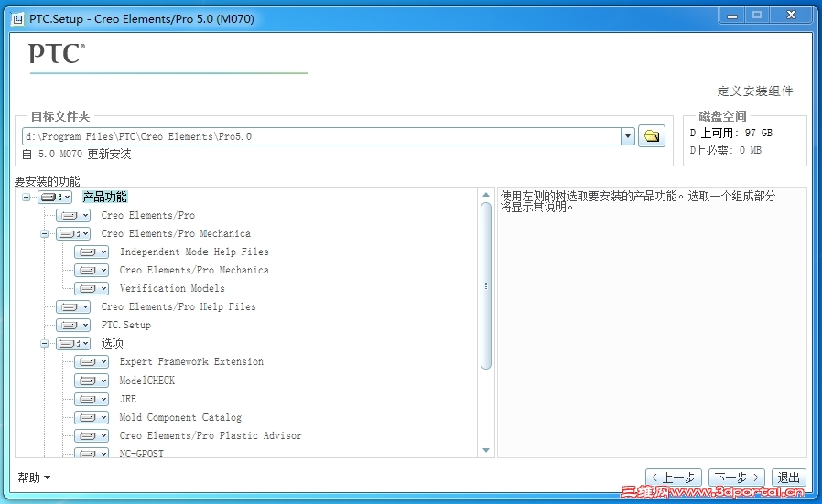Select Verification Models tree item
The height and width of the screenshot is (504, 822).
(x=172, y=289)
